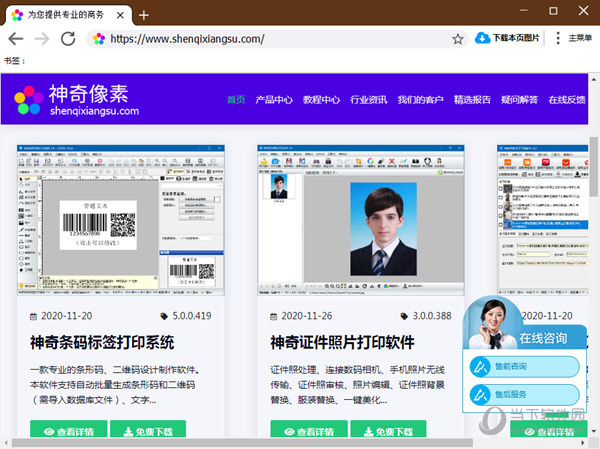Open a new tab with plus icon
Viewport: 600px width, 449px height.
[144, 14]
